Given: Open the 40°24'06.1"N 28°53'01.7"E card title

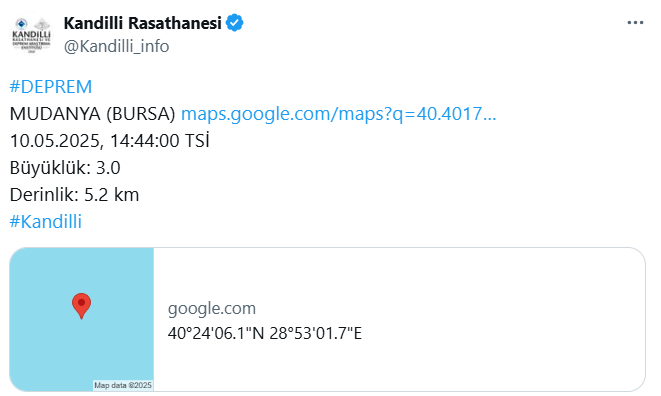Looking at the screenshot, I should [265, 333].
